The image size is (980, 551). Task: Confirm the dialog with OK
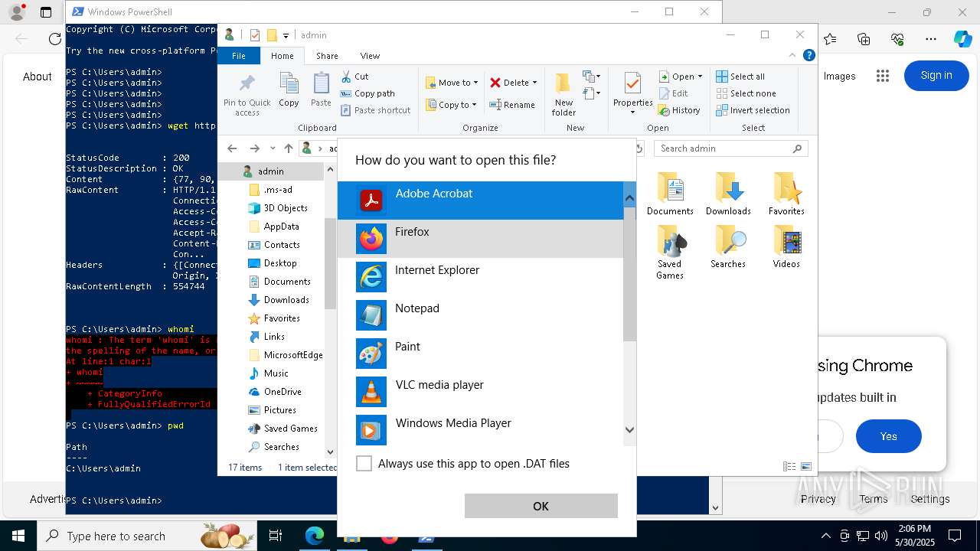pos(541,506)
